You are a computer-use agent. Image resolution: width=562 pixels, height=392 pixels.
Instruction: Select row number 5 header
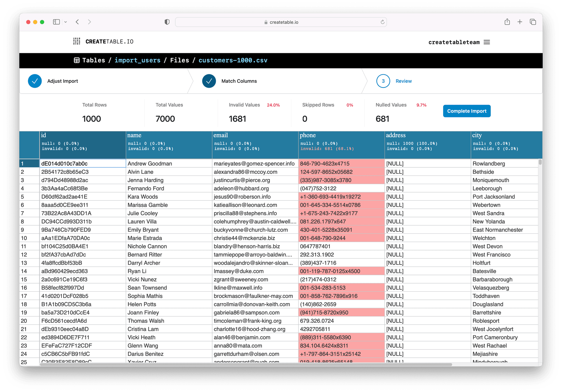(x=29, y=197)
